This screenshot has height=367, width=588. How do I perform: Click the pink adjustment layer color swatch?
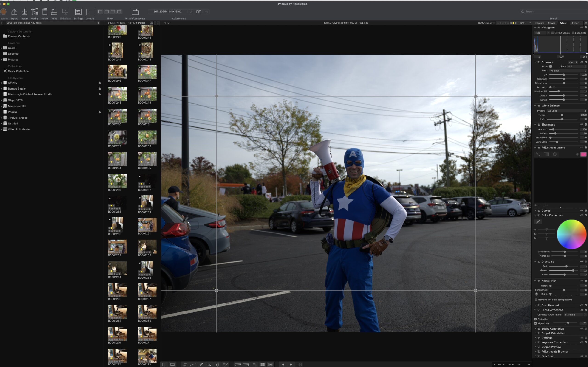tap(583, 154)
